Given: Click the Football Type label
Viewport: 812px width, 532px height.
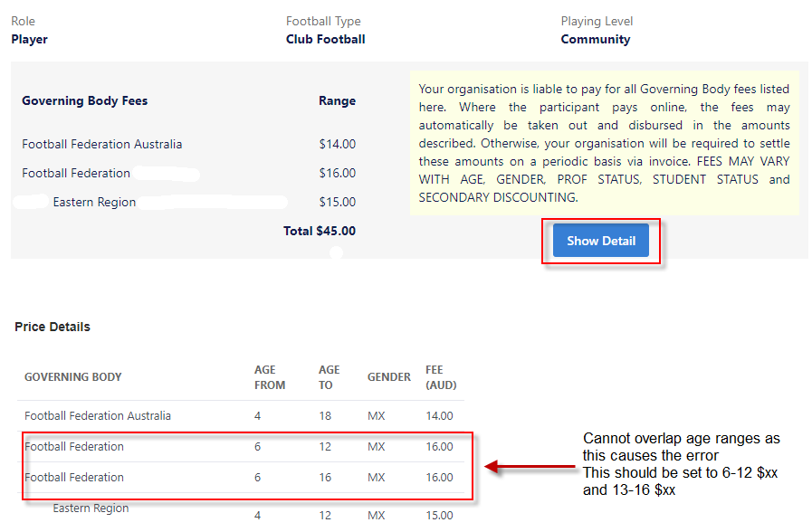Looking at the screenshot, I should click(x=323, y=21).
